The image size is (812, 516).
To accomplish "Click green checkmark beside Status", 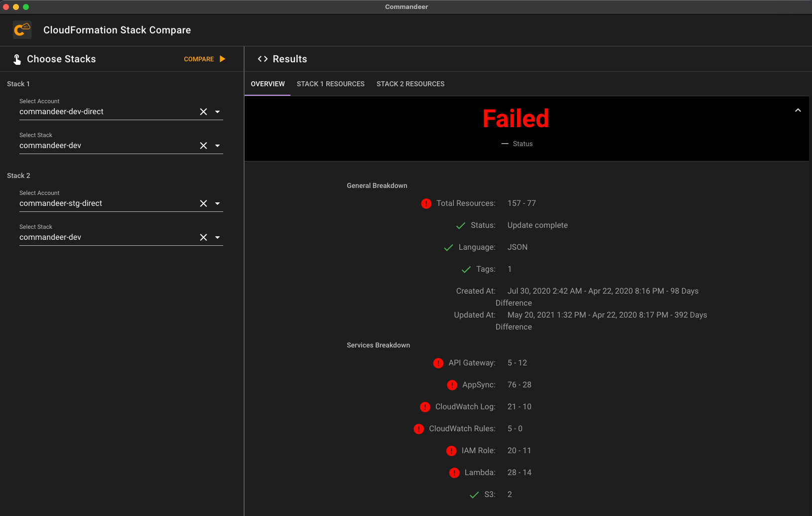I will (x=460, y=225).
